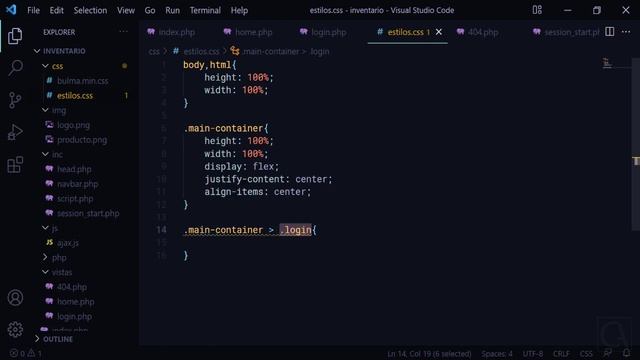The height and width of the screenshot is (360, 640).
Task: Click the css breadcrumb segment
Action: click(154, 51)
